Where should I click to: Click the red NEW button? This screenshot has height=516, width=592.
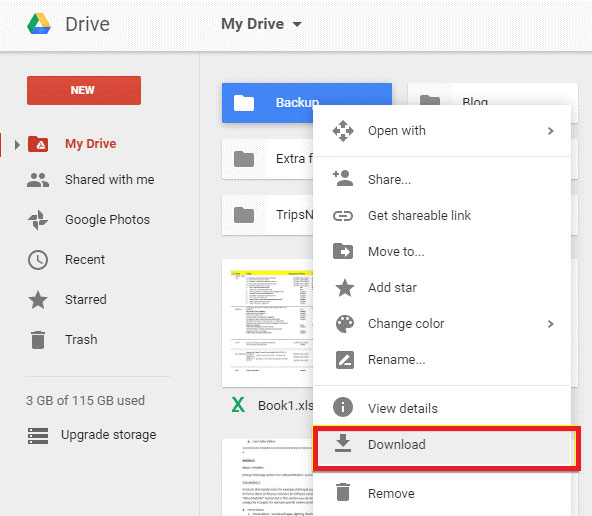84,91
